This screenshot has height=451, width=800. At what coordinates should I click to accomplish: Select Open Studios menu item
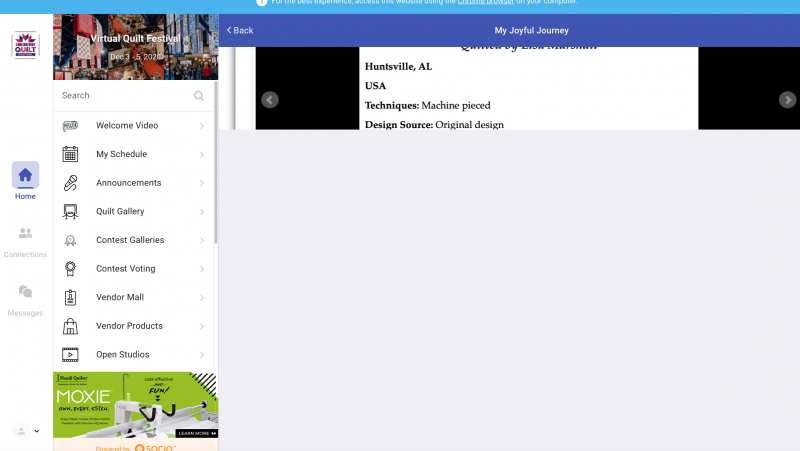123,354
